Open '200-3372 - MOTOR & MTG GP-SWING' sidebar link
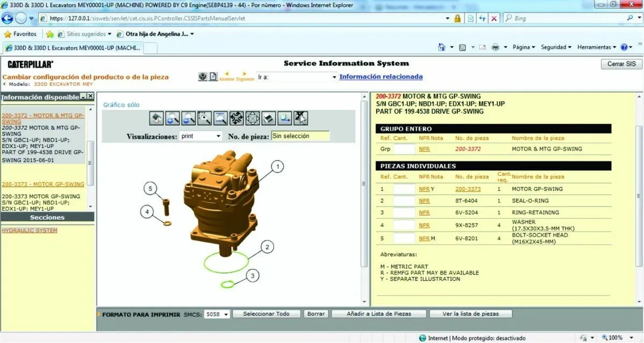Screen dimensions: 644x343 (43, 118)
